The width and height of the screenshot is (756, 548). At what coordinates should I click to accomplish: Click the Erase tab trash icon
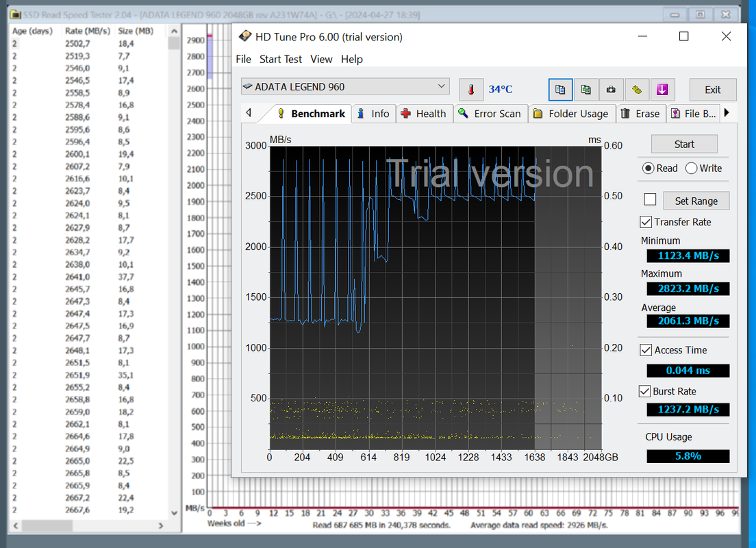click(x=625, y=113)
